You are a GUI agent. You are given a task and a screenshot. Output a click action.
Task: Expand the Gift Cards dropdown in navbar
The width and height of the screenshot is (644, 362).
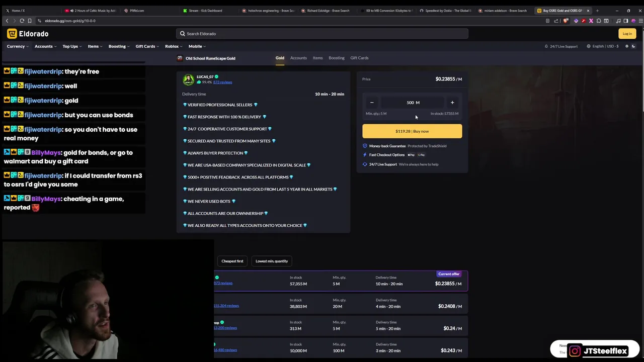click(x=147, y=46)
